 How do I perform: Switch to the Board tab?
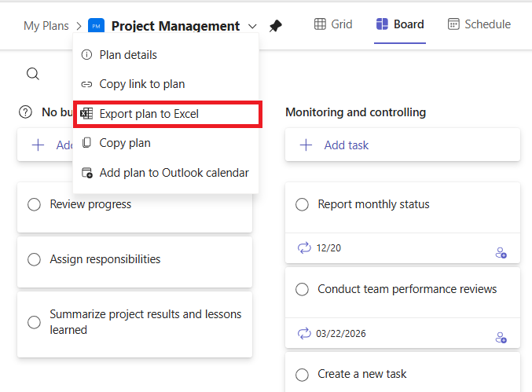400,24
